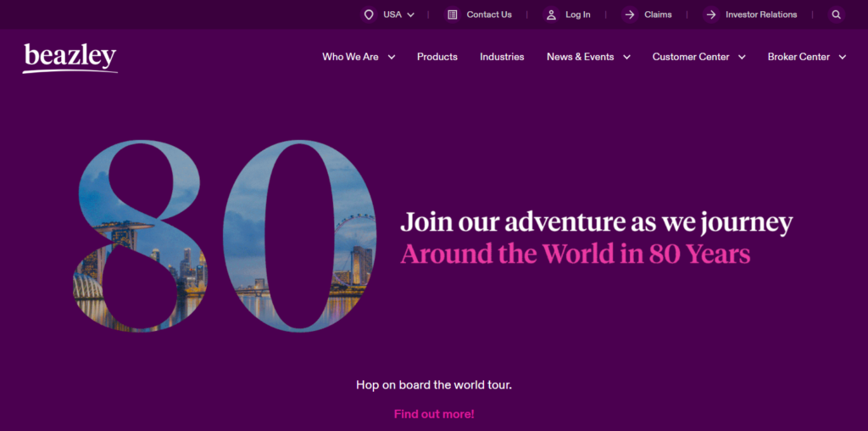Expand the News & Events chevron
Viewport: 868px width, 431px height.
(626, 57)
